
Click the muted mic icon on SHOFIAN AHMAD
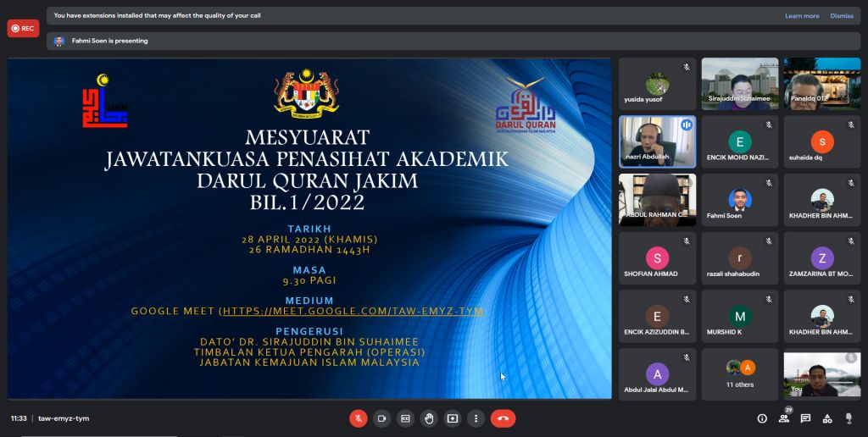tap(687, 241)
